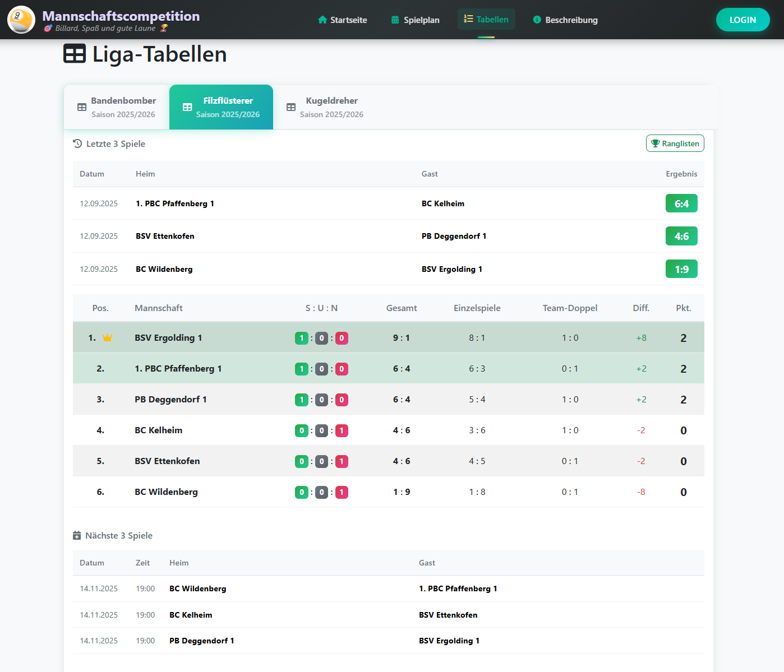Click the 1:9 result badge
Screen dimensions: 784x672
[x=681, y=269]
